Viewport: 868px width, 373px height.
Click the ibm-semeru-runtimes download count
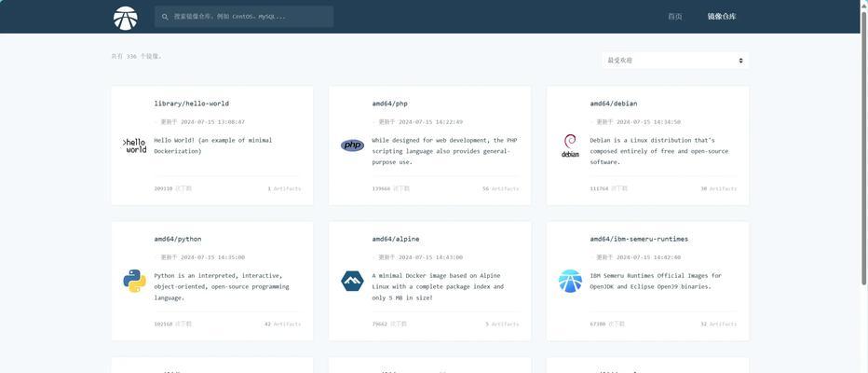click(607, 325)
